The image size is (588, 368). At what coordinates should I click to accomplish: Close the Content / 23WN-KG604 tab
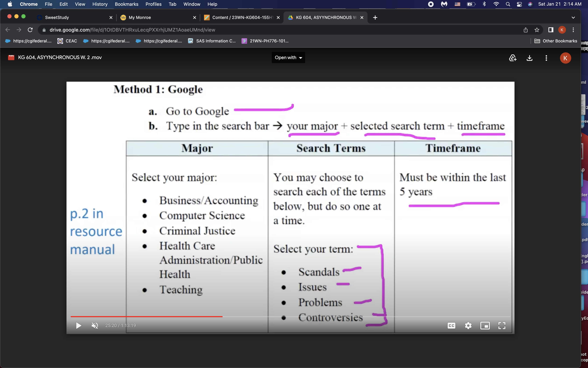(x=278, y=18)
